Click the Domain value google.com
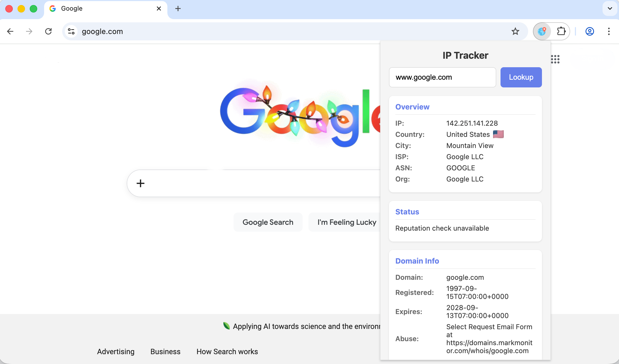This screenshot has width=619, height=364. [x=465, y=277]
